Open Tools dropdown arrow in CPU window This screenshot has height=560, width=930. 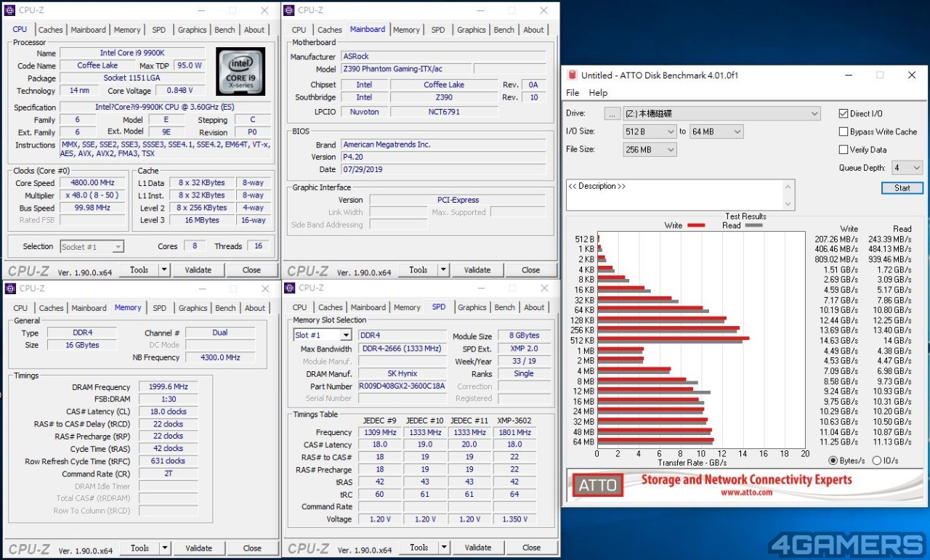point(164,270)
